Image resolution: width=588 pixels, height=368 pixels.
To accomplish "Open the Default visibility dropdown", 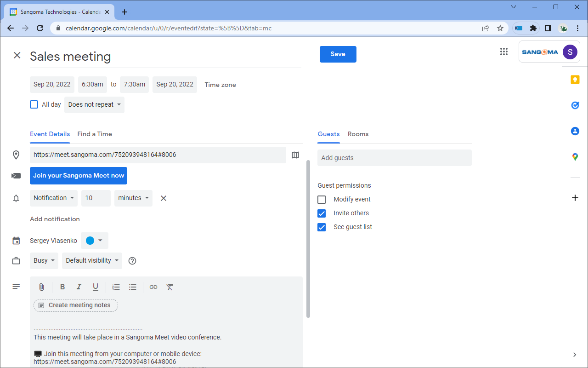I will [x=92, y=261].
